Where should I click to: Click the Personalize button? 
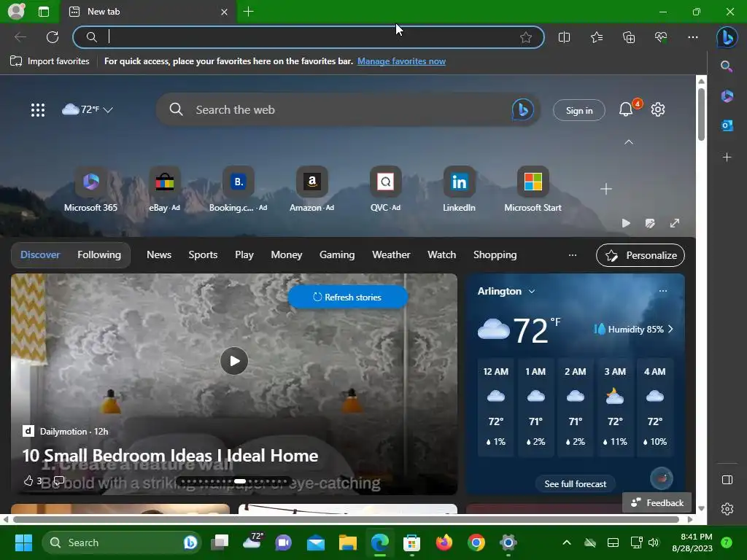[x=640, y=256]
